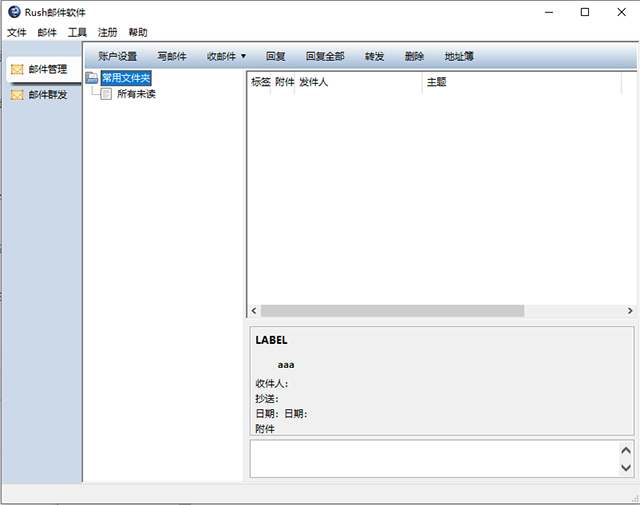The image size is (640, 505).
Task: Open 账户设置 in toolbar
Action: pos(118,56)
